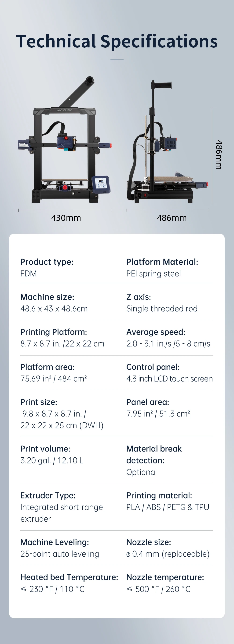
Task: Click the vertical 486mm height label
Action: [219, 155]
